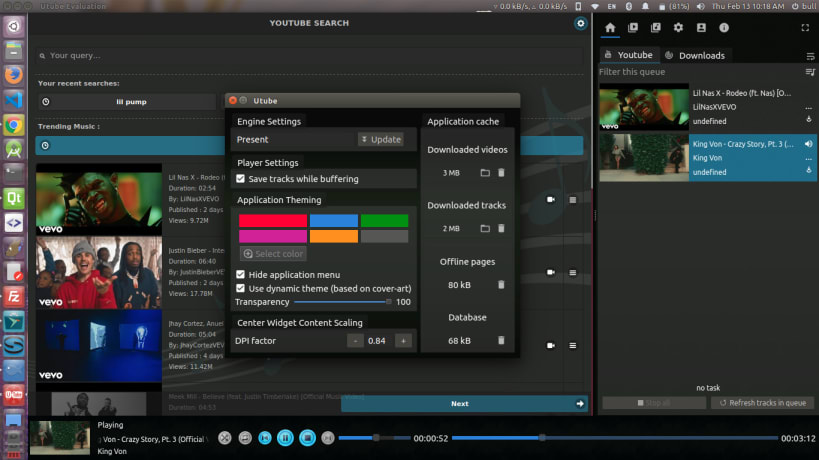
Task: Switch to the Youtube queue tab
Action: (628, 55)
